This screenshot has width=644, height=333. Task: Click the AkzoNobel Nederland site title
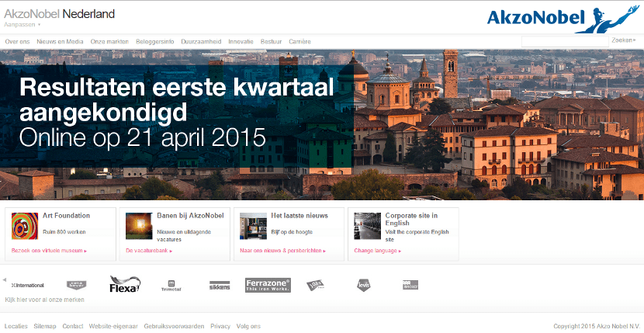60,14
